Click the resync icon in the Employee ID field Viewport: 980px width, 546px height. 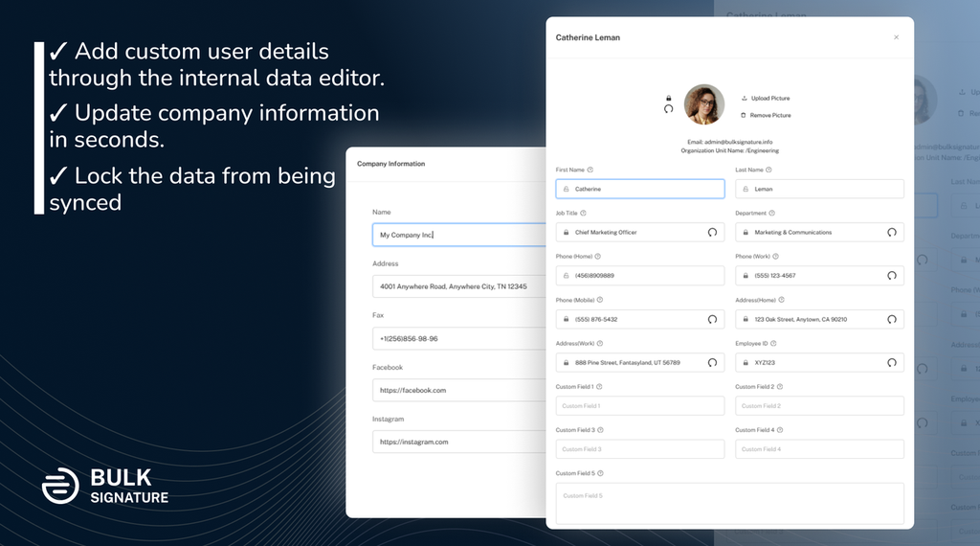[x=892, y=363]
